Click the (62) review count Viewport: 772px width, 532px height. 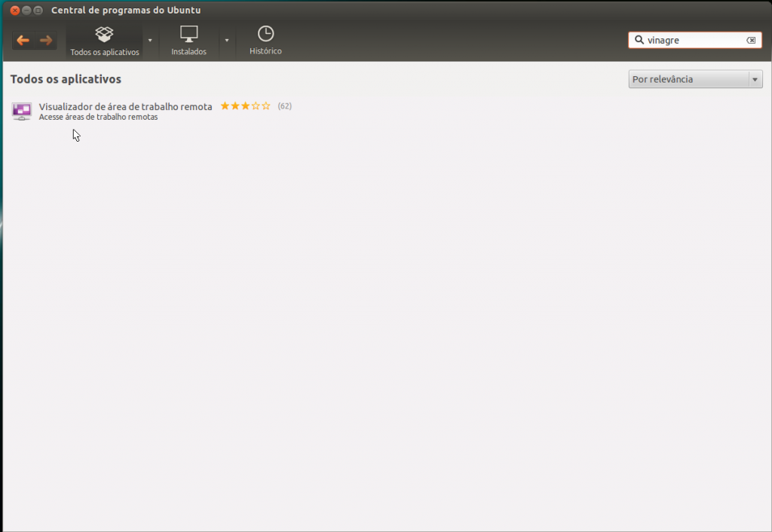coord(284,105)
